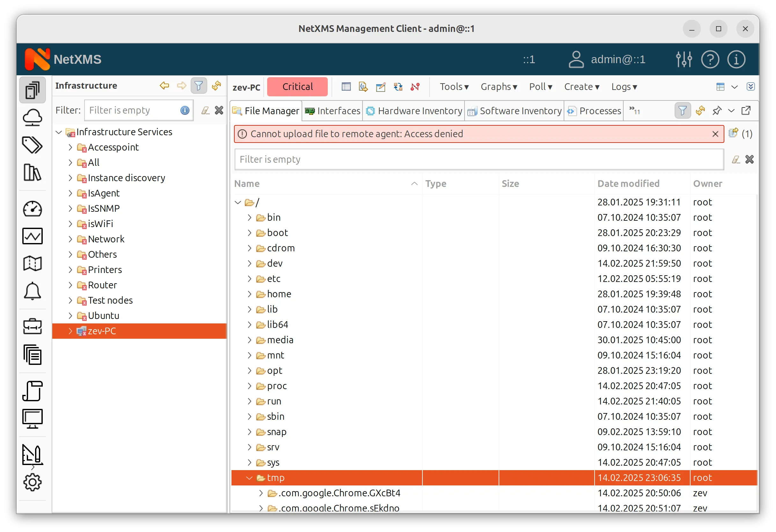This screenshot has width=776, height=532.
Task: Open the Alarms bell icon in sidebar
Action: click(33, 291)
